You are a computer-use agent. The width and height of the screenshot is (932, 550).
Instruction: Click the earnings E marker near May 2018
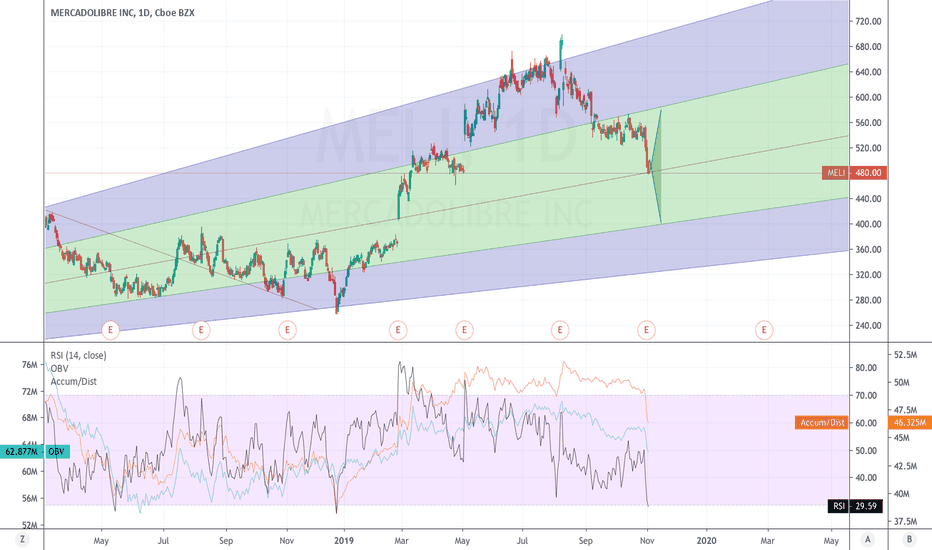tap(111, 329)
